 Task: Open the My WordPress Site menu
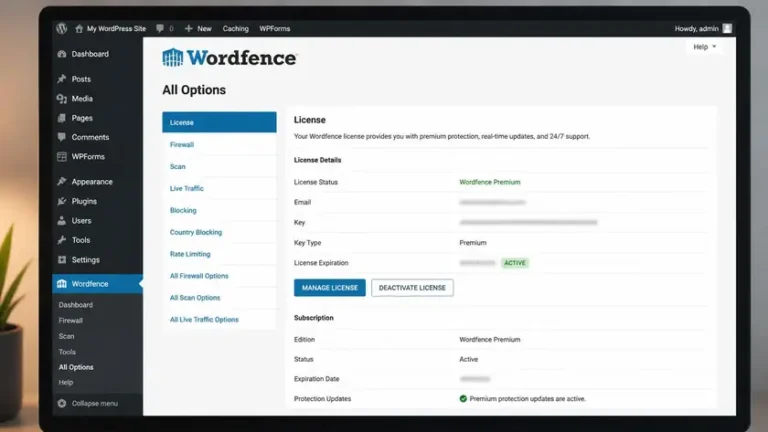[x=116, y=28]
